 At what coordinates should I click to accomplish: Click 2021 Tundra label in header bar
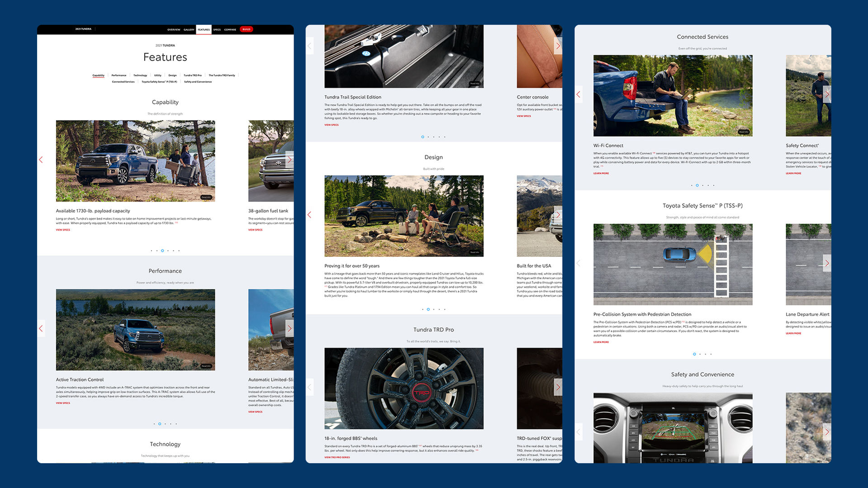click(83, 29)
